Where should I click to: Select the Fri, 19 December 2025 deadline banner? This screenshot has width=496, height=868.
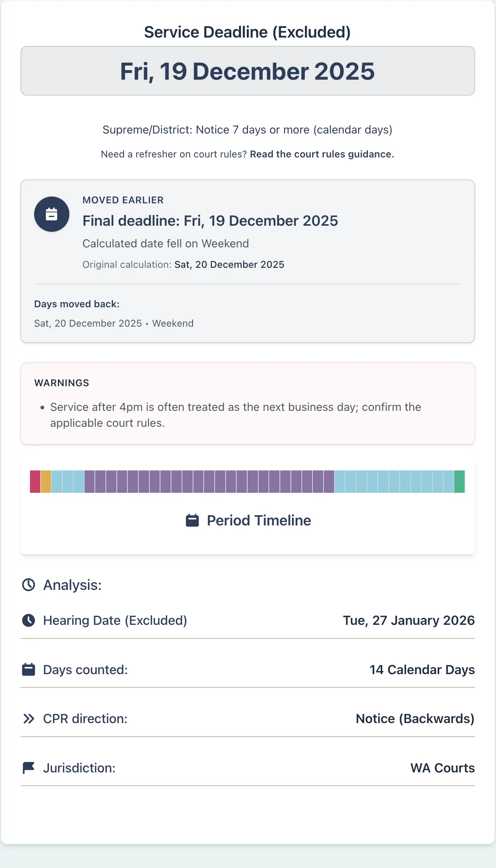(248, 71)
